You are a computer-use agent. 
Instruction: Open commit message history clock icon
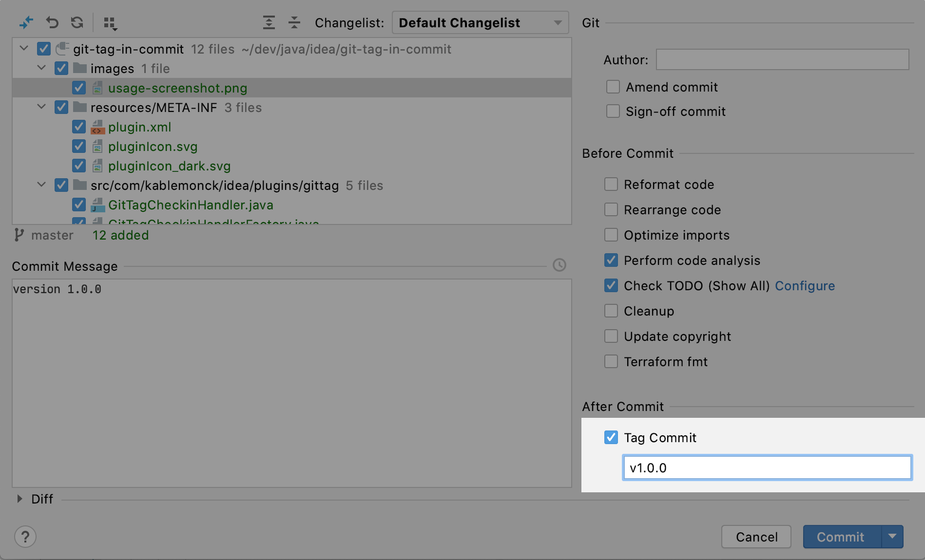[559, 265]
